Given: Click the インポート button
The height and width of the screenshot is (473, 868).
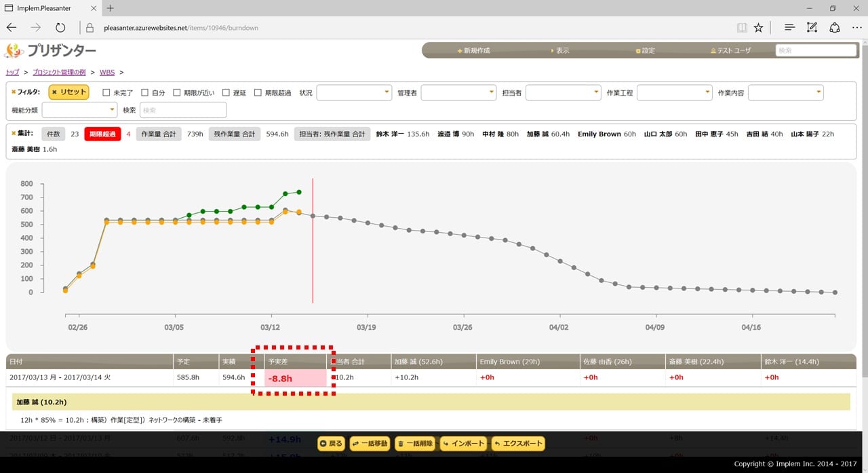Looking at the screenshot, I should click(x=463, y=444).
